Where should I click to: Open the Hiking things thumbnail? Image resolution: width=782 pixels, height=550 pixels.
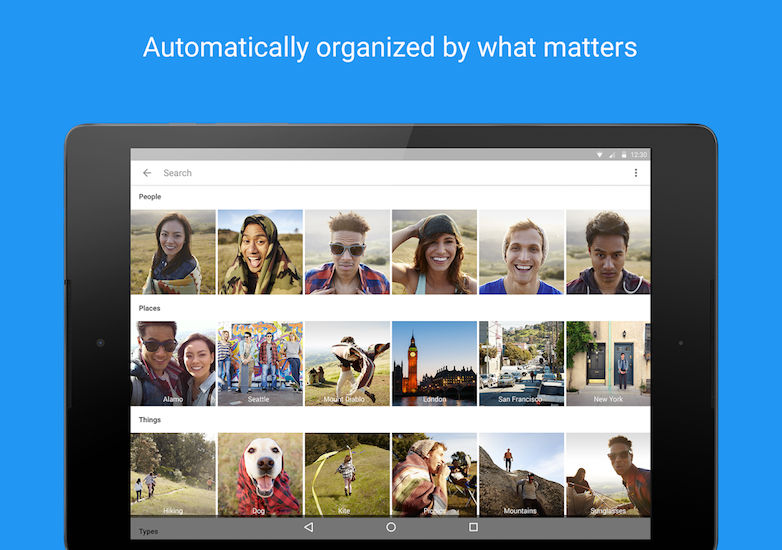click(x=173, y=474)
